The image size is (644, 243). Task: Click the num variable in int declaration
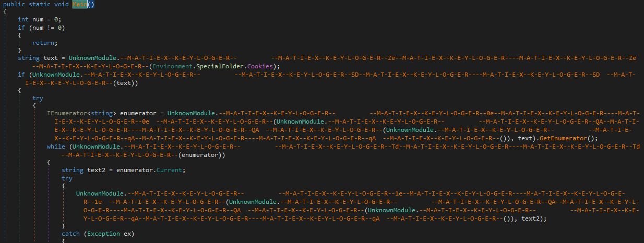pyautogui.click(x=38, y=19)
